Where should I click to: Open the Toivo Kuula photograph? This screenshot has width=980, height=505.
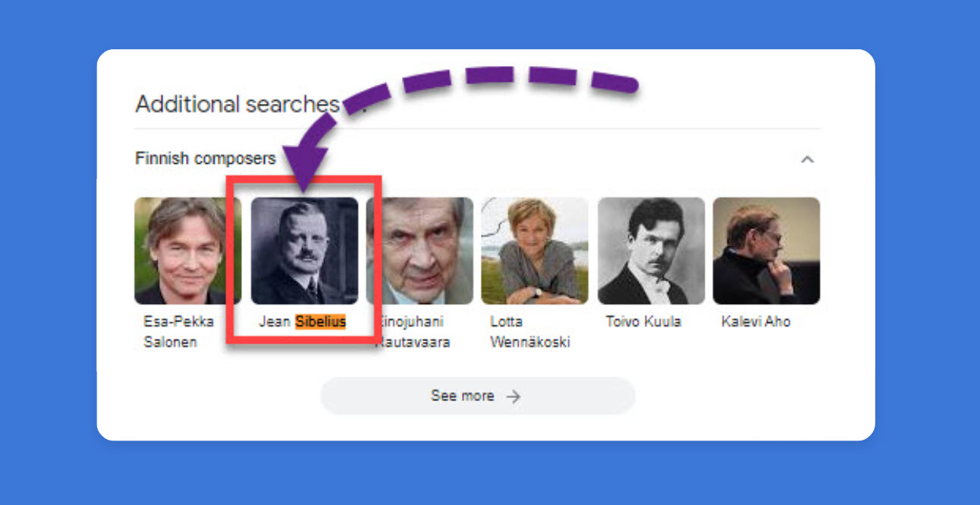point(651,250)
